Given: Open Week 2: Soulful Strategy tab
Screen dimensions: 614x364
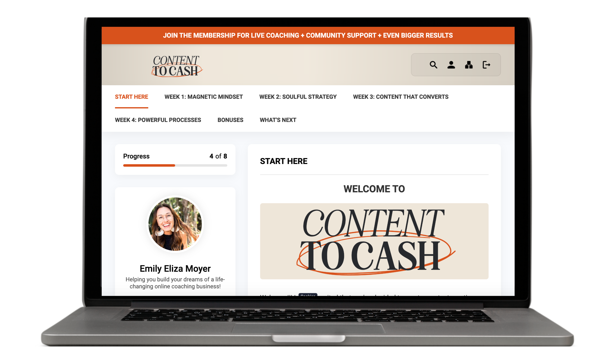Looking at the screenshot, I should pyautogui.click(x=298, y=97).
